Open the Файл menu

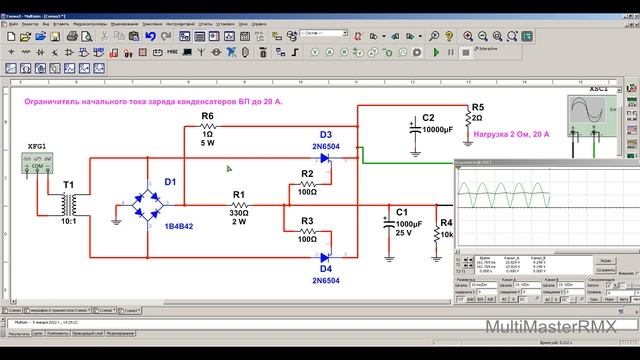coord(13,24)
